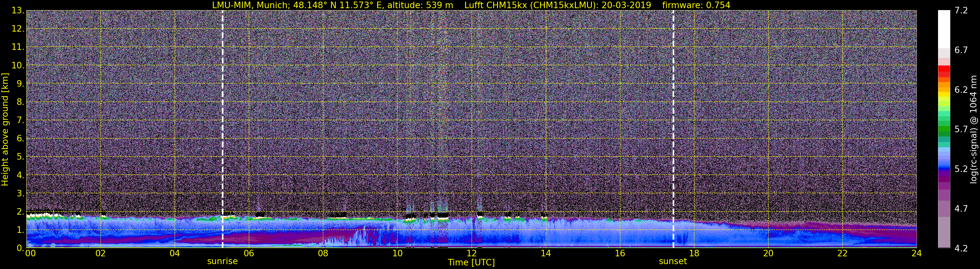Image resolution: width=980 pixels, height=269 pixels.
Task: Click the time axis tick label '06'
Action: tap(249, 253)
